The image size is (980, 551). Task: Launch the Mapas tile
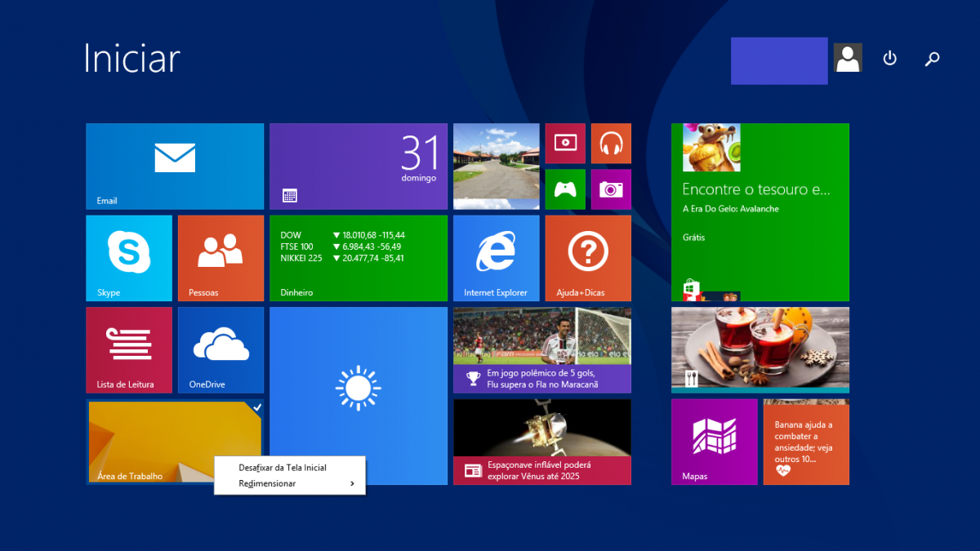click(x=715, y=442)
